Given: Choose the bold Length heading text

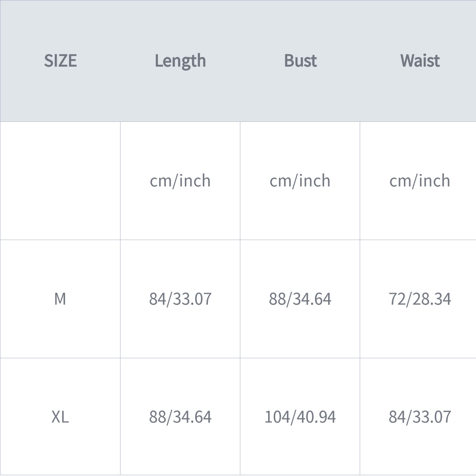Looking at the screenshot, I should pyautogui.click(x=180, y=61).
